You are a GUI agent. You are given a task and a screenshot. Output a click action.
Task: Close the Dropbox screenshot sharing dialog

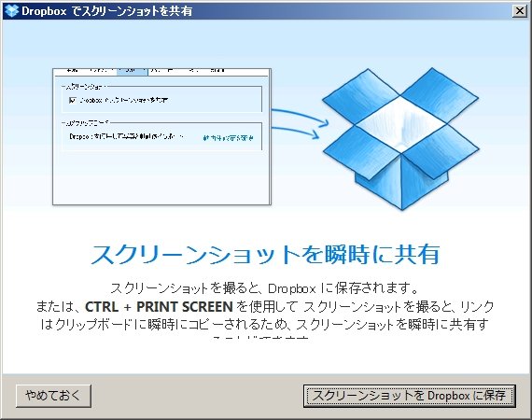520,11
